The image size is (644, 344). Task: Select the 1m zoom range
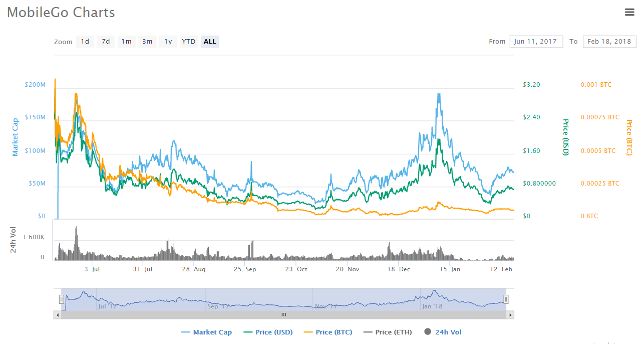127,42
